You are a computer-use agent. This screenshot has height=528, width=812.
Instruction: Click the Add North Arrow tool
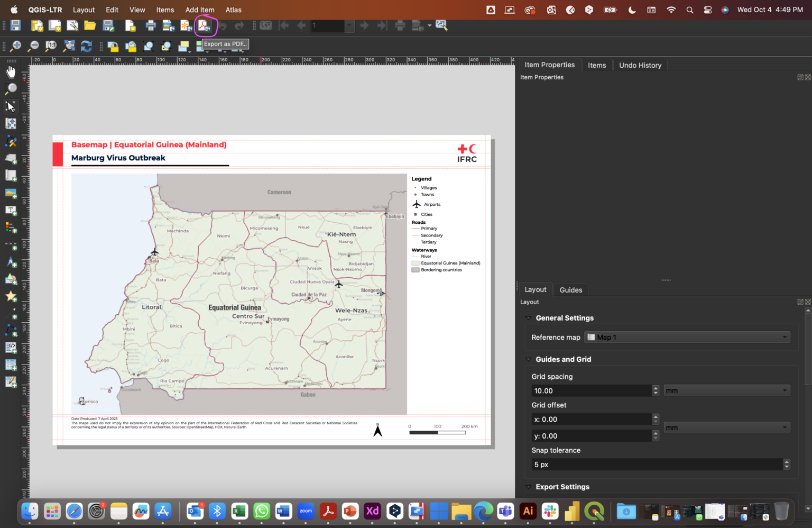[x=11, y=262]
